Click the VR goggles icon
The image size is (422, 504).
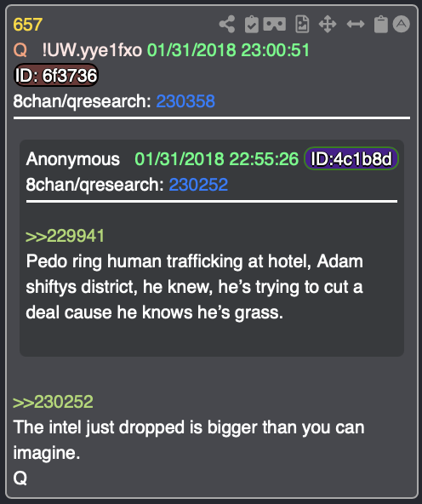(x=275, y=24)
